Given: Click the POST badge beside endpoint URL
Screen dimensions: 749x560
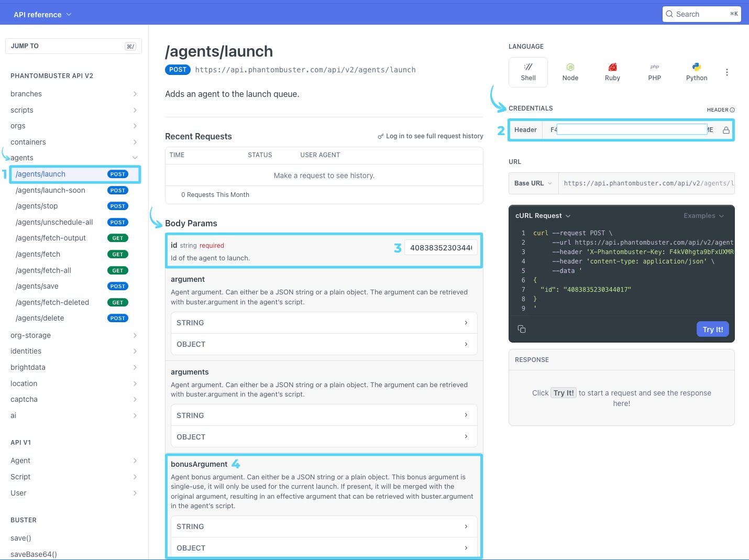Looking at the screenshot, I should pyautogui.click(x=178, y=70).
